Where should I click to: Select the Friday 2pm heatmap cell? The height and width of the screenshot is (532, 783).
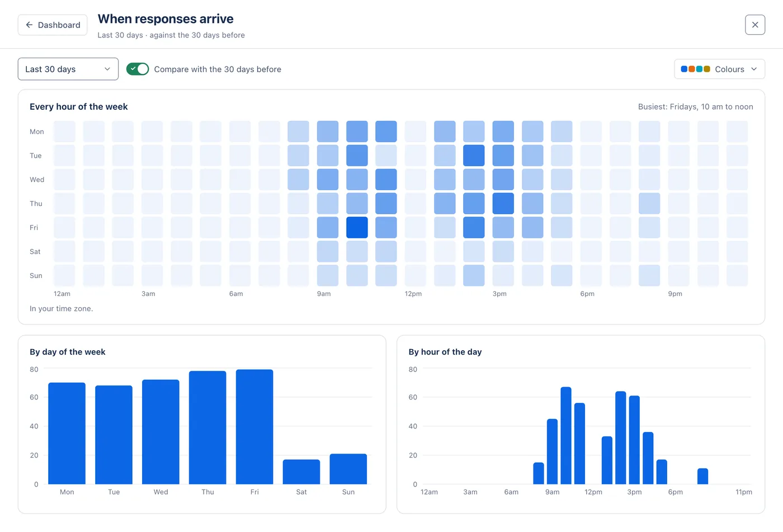474,228
